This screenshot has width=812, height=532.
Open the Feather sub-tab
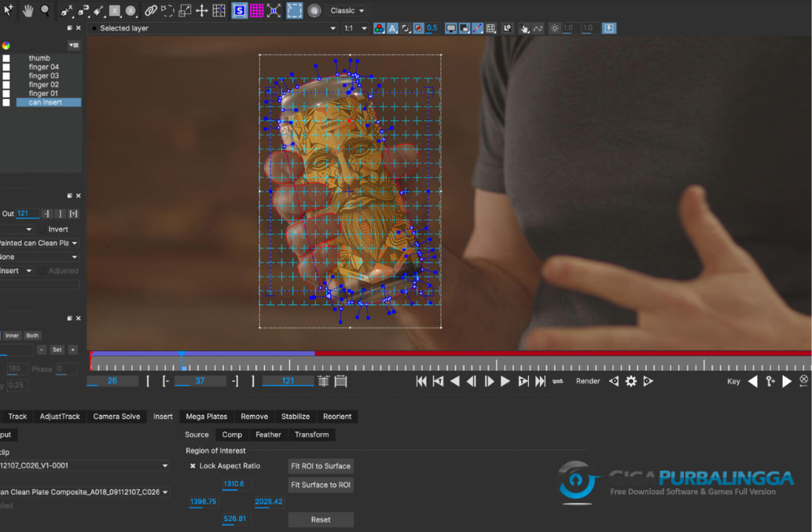(268, 435)
